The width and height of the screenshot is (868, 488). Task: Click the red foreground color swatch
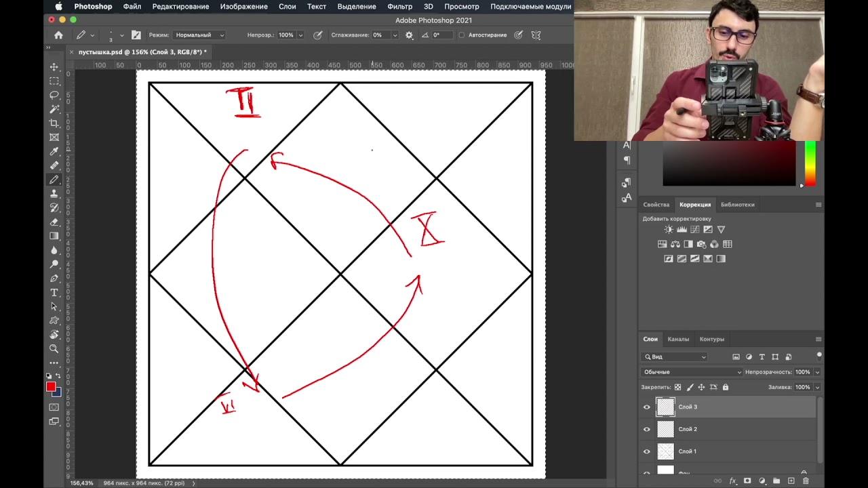click(x=51, y=386)
